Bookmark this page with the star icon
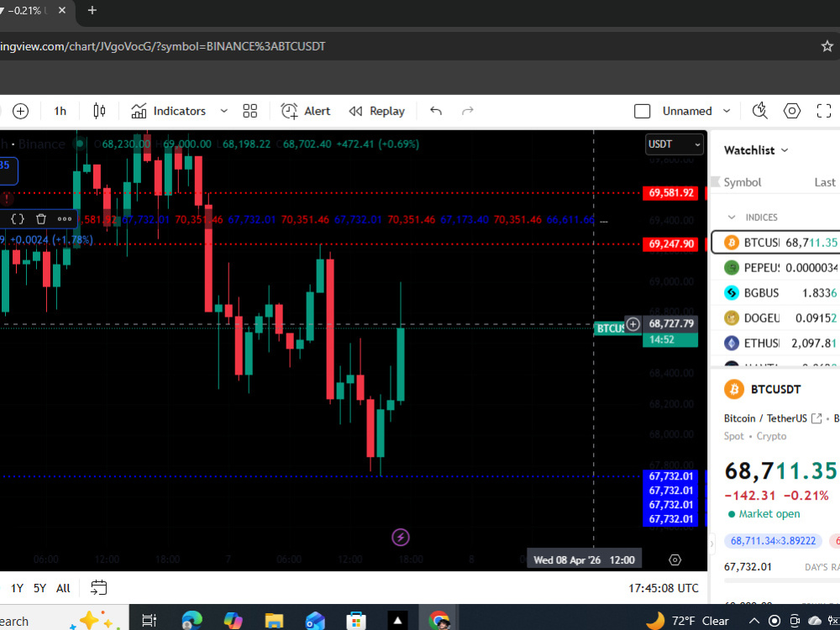Image resolution: width=840 pixels, height=630 pixels. pos(827,46)
